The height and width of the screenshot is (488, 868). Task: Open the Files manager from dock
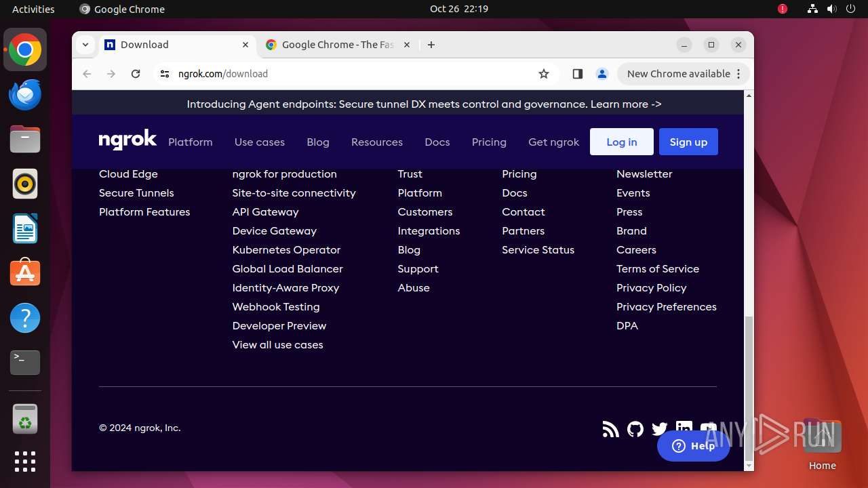(x=25, y=139)
